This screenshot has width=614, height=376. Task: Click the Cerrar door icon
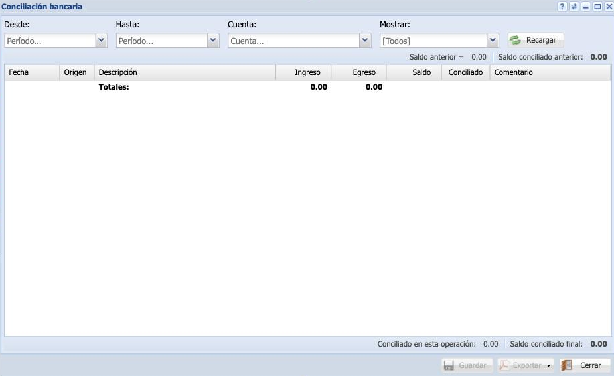click(x=567, y=365)
